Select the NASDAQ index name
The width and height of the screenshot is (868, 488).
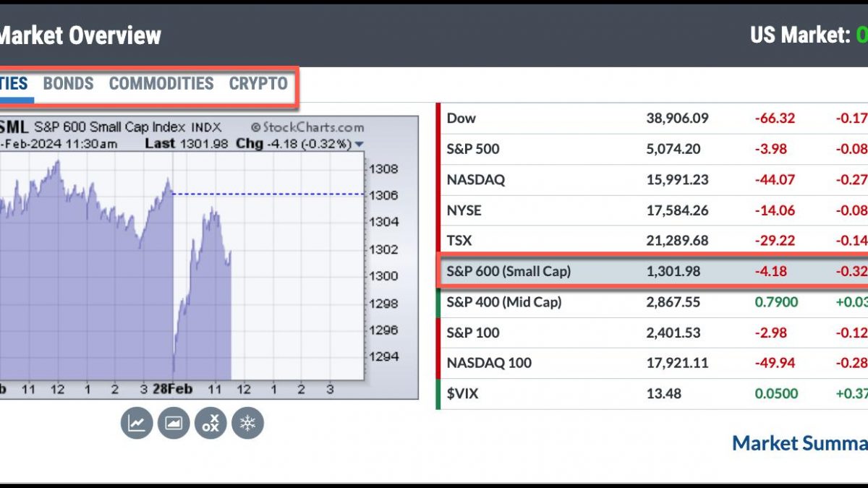475,180
